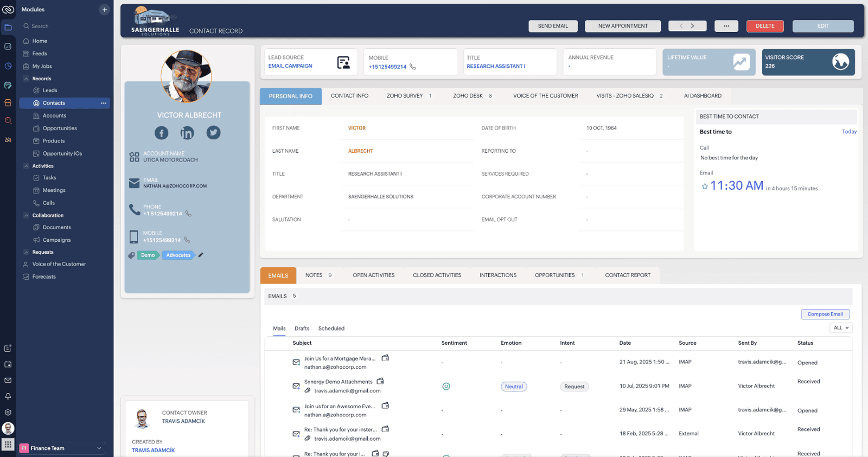The width and height of the screenshot is (868, 457).
Task: Click the Visitor Score globe icon
Action: pos(840,62)
